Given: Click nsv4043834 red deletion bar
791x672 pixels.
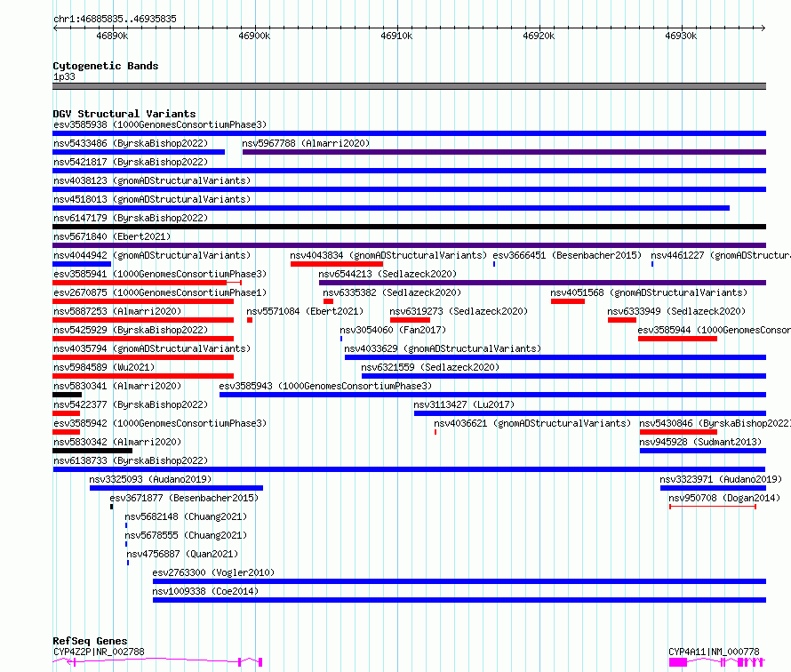Looking at the screenshot, I should click(337, 264).
